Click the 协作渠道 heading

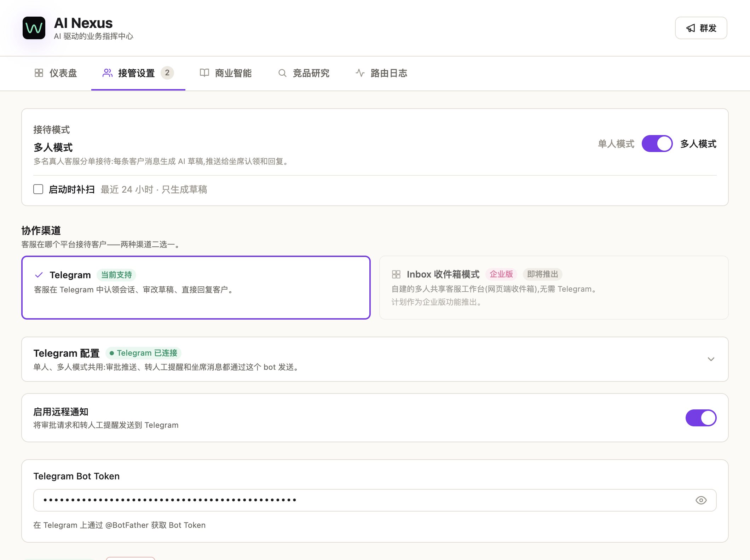41,231
